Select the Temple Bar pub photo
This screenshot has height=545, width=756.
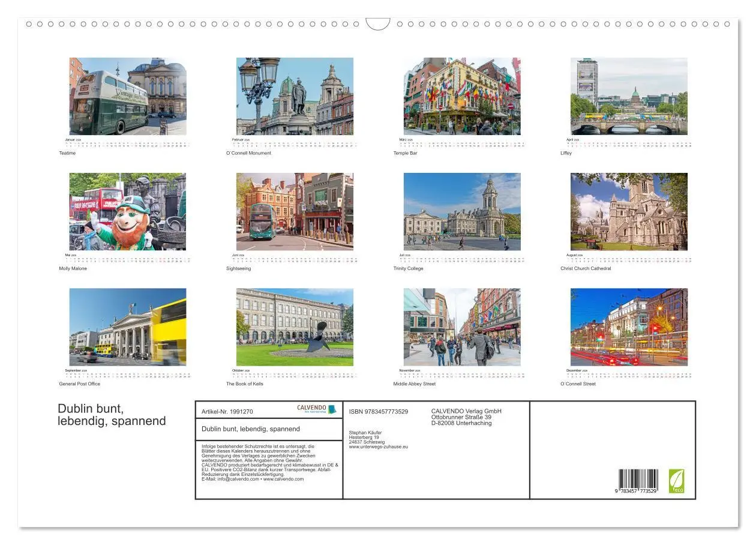(462, 97)
